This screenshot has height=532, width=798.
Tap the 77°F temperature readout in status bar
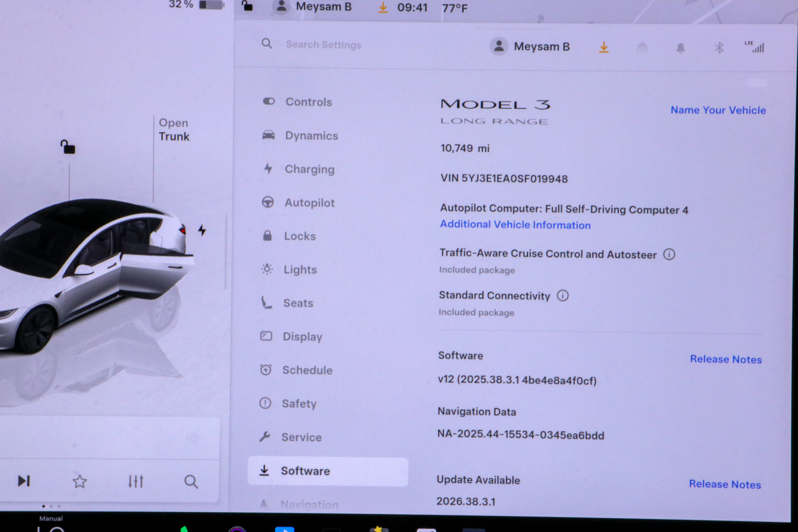[x=454, y=8]
